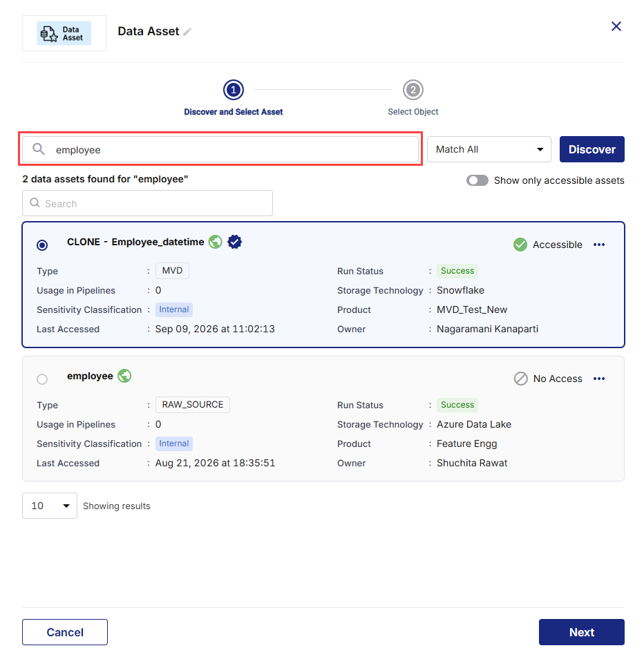Click the magnifier icon in the employee search box
644x648 pixels.
click(39, 149)
